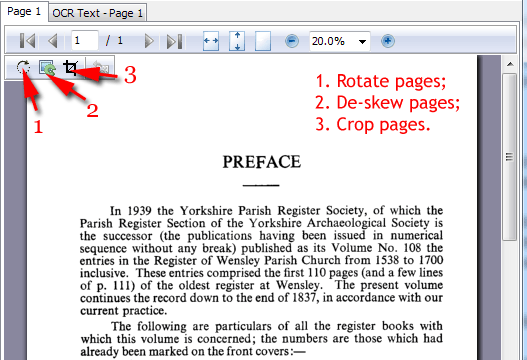The image size is (527, 360).
Task: Click the undo arrow icon
Action: (100, 68)
